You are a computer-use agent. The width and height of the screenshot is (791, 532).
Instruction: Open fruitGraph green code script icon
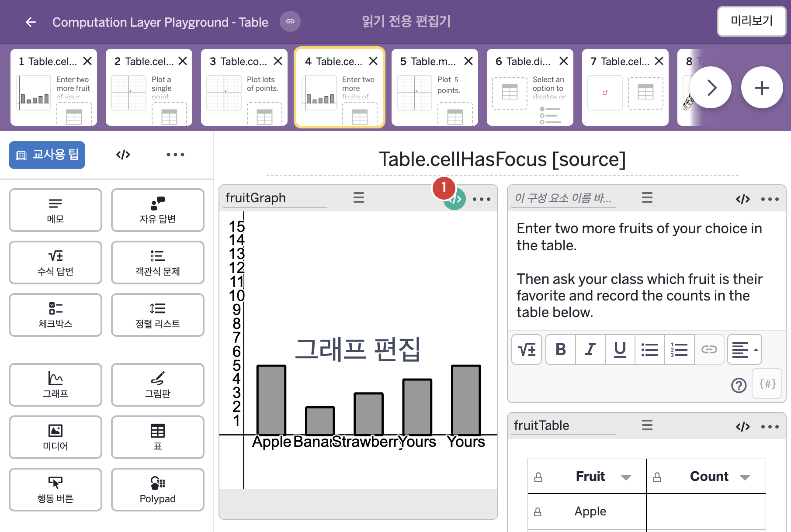[x=455, y=199]
